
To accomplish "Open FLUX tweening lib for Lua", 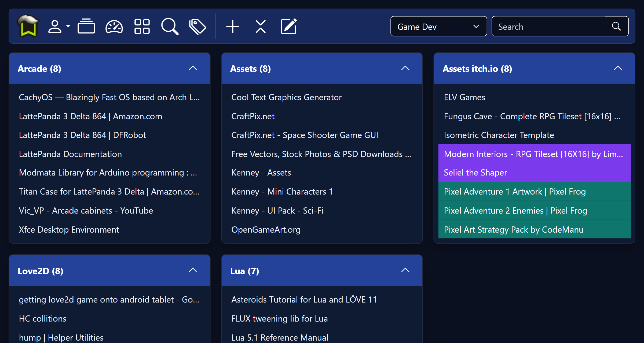I will tap(280, 319).
